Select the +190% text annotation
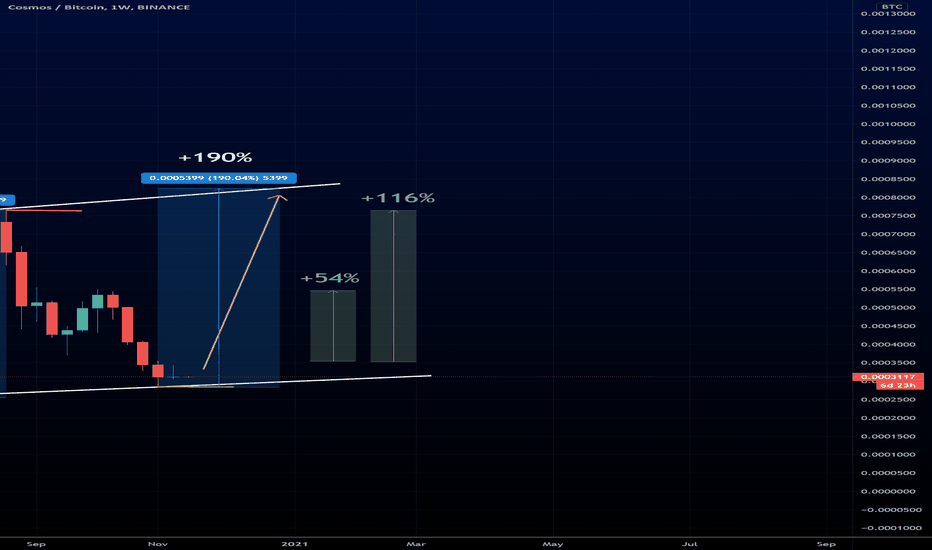932x550 pixels. click(x=215, y=158)
